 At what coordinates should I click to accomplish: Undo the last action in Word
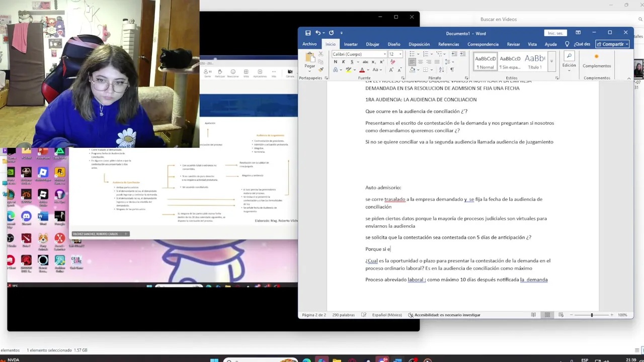(317, 33)
